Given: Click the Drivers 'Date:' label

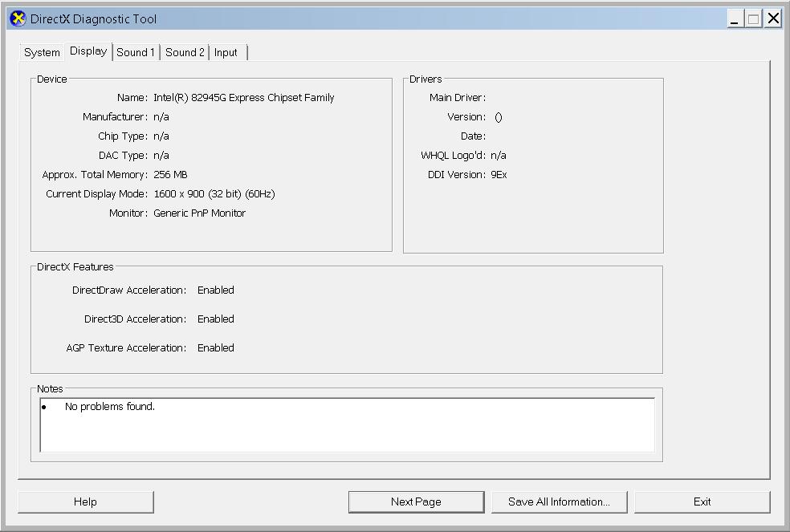Looking at the screenshot, I should tap(473, 136).
